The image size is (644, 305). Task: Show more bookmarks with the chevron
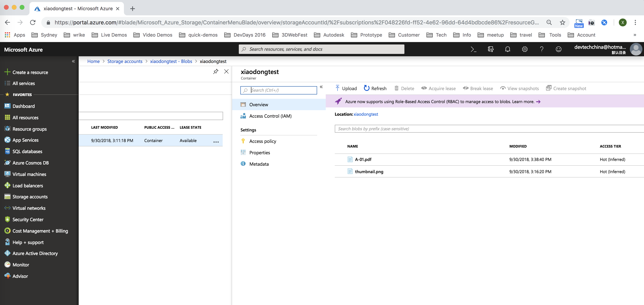click(x=635, y=35)
